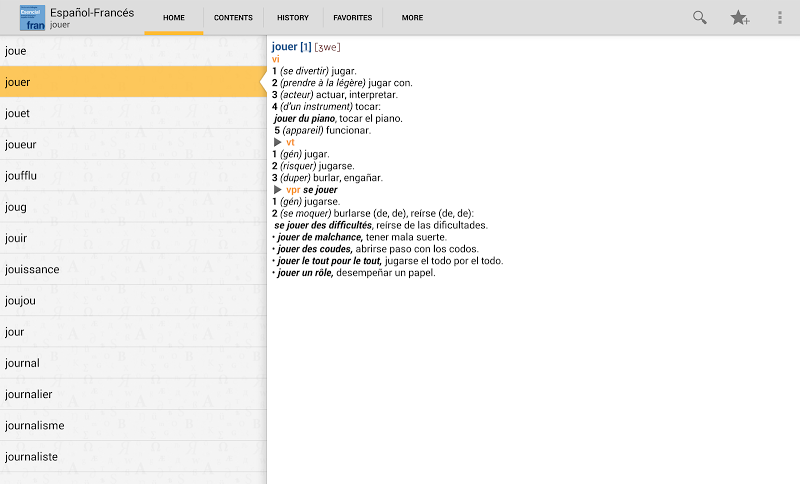Open the entry jouissance
This screenshot has height=484, width=800.
click(133, 269)
